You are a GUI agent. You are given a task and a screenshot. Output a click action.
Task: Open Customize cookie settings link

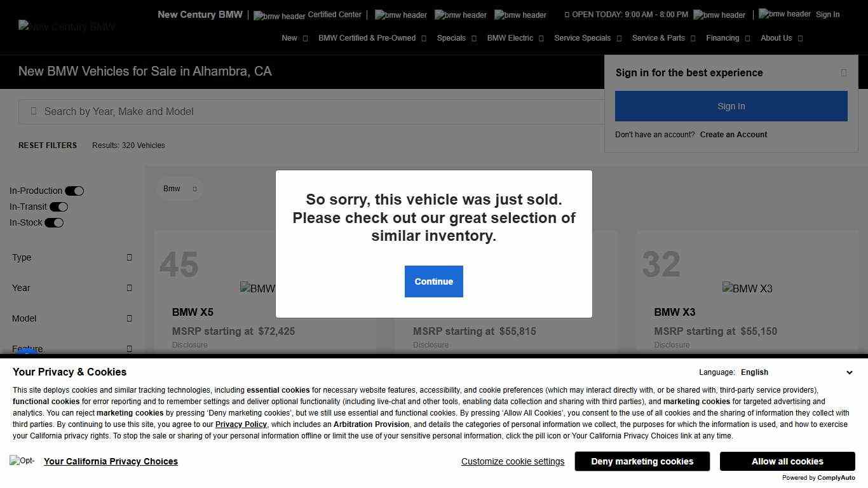point(513,461)
